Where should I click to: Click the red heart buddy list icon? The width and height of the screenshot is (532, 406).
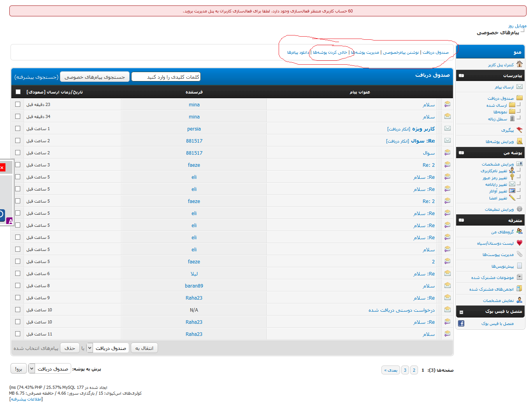tap(520, 243)
